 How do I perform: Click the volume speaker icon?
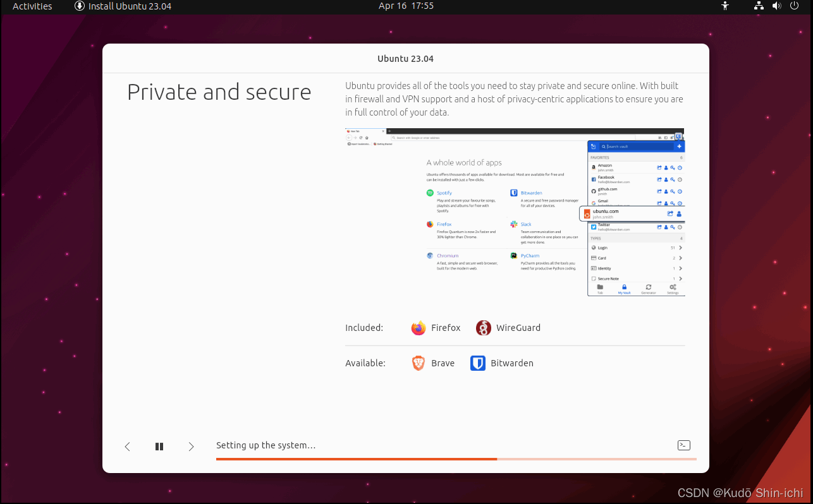click(777, 6)
